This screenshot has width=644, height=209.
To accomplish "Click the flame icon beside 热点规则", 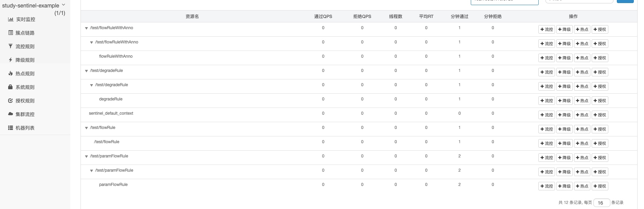I will 11,73.
